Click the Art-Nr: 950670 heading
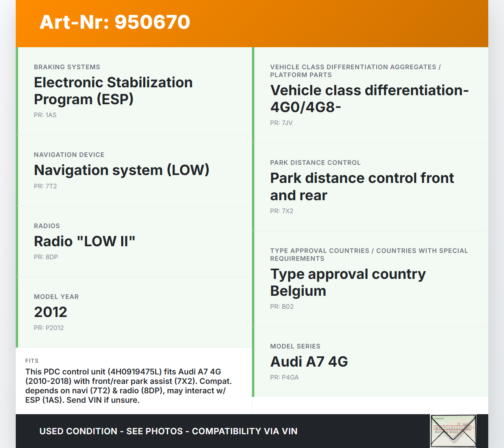 (x=115, y=22)
